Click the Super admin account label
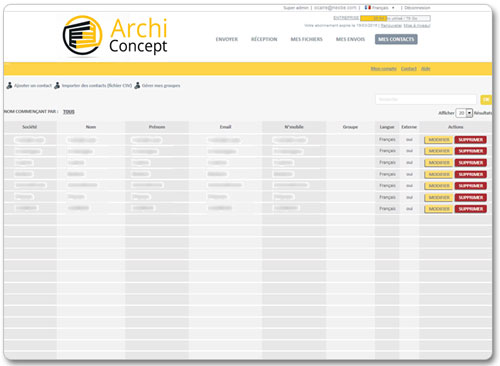 (x=296, y=7)
